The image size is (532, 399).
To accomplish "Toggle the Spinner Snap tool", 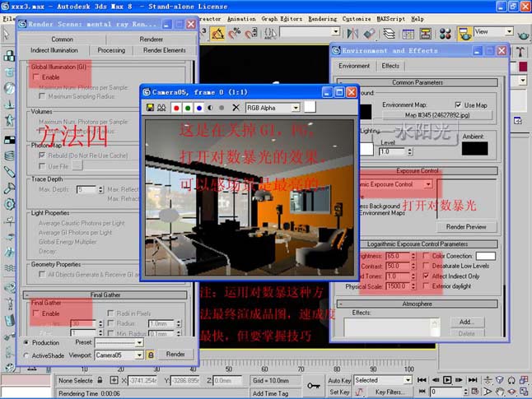I will 251,33.
